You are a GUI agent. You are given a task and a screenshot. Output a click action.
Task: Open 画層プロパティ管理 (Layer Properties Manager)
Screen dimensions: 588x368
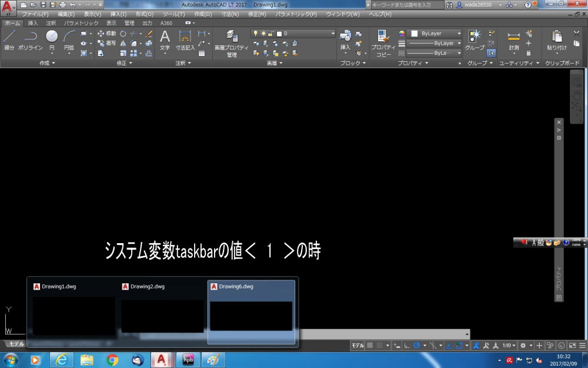click(x=231, y=43)
